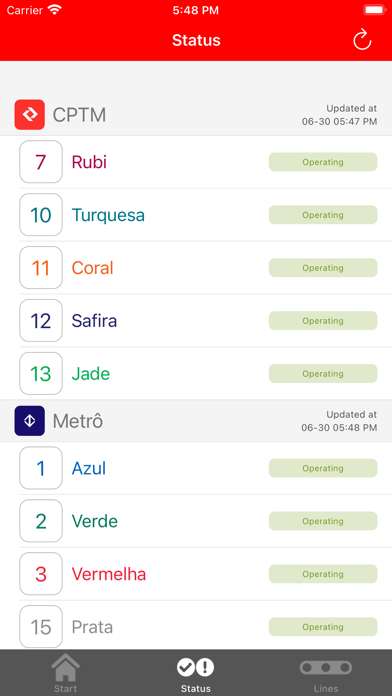392x696 pixels.
Task: Select the Turquesa line name
Action: 108,215
